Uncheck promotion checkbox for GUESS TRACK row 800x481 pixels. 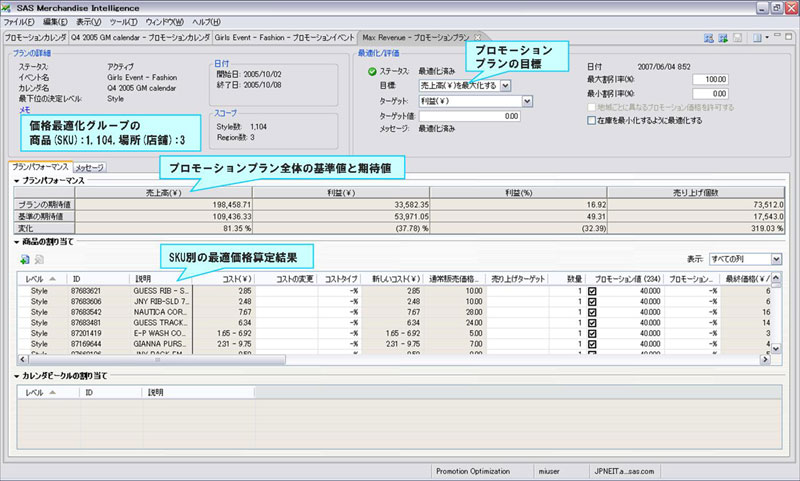(592, 323)
